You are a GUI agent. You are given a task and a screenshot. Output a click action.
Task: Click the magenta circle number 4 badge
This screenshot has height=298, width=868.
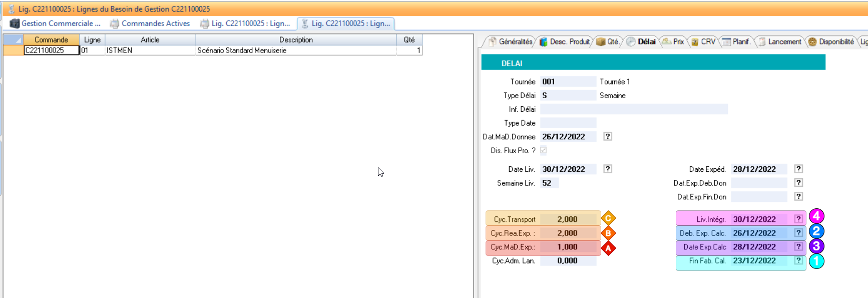[x=816, y=216]
